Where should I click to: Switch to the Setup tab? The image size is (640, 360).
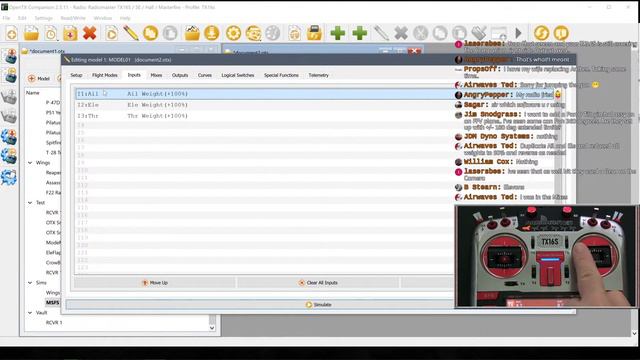click(76, 75)
